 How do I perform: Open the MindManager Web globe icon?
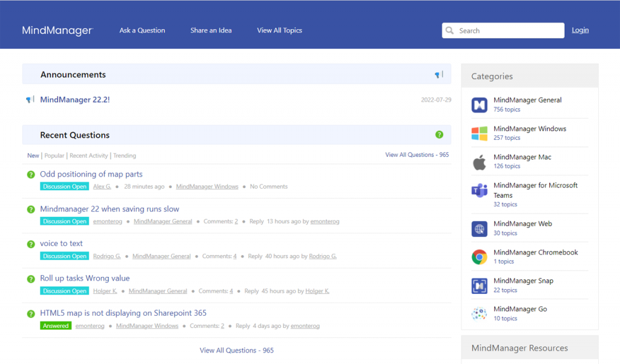pyautogui.click(x=480, y=229)
